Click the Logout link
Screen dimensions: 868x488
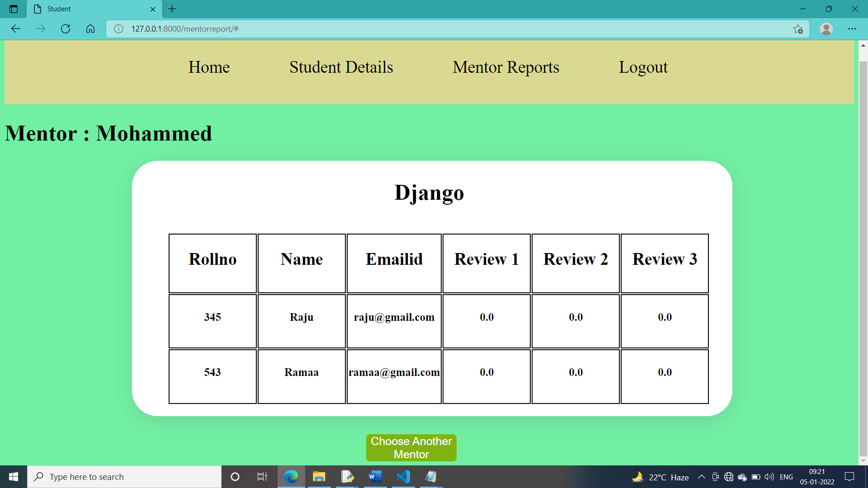(643, 67)
